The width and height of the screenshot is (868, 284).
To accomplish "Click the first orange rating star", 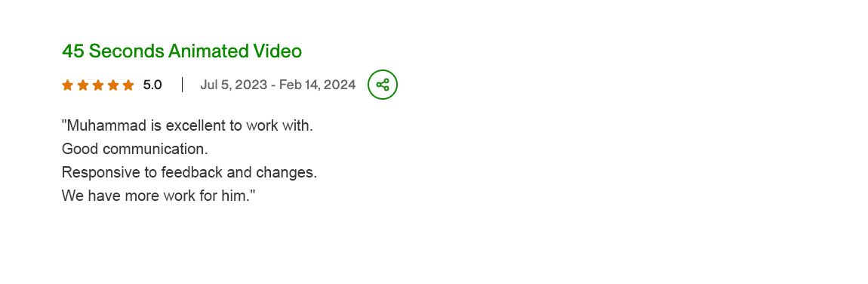I will 67,85.
